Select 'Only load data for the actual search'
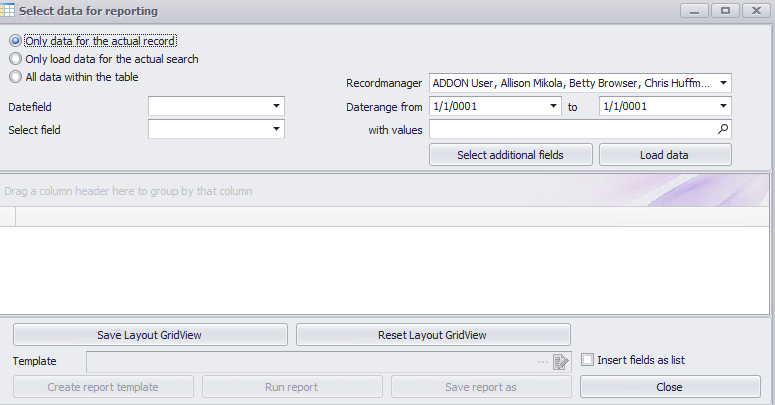 15,59
